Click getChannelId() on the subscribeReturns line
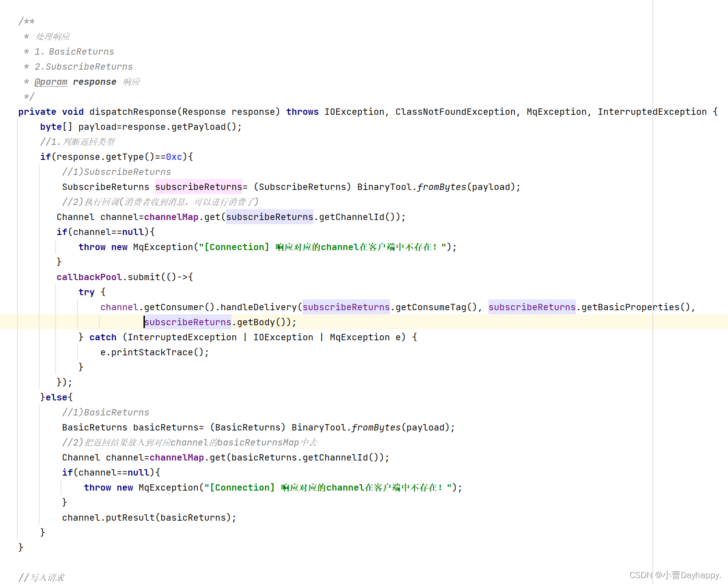 357,217
